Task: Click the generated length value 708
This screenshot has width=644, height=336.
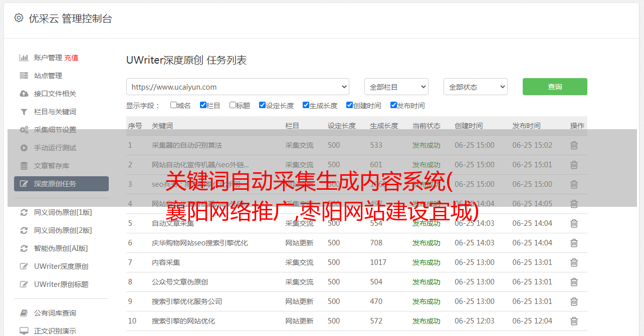Action: pos(376,243)
